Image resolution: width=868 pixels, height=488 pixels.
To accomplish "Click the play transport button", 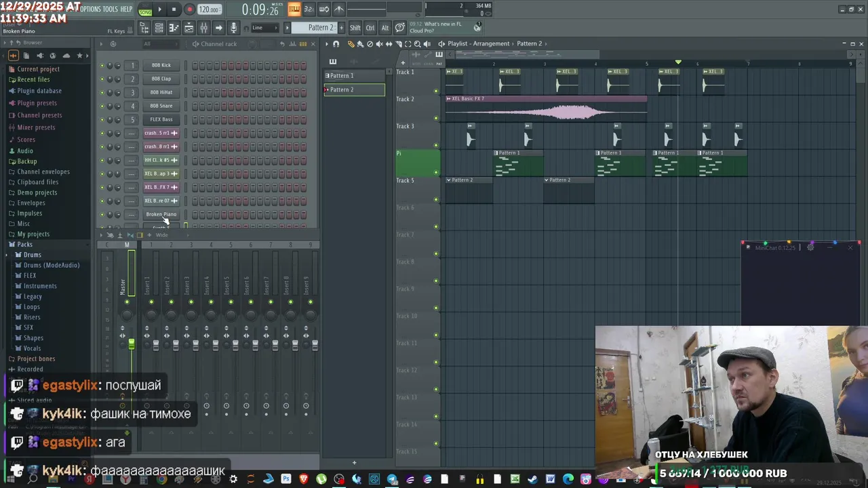I will (x=159, y=9).
